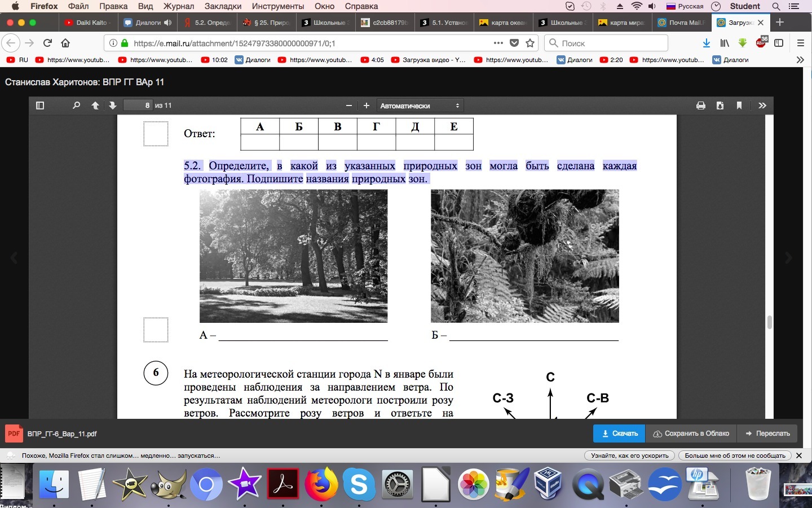Zoom in on the PDF document
The height and width of the screenshot is (508, 812).
(x=367, y=106)
